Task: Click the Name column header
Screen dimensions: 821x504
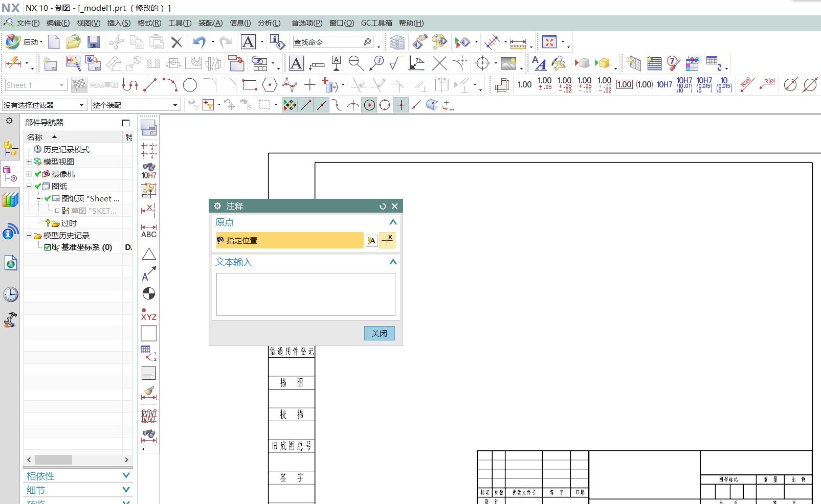Action: click(x=74, y=137)
